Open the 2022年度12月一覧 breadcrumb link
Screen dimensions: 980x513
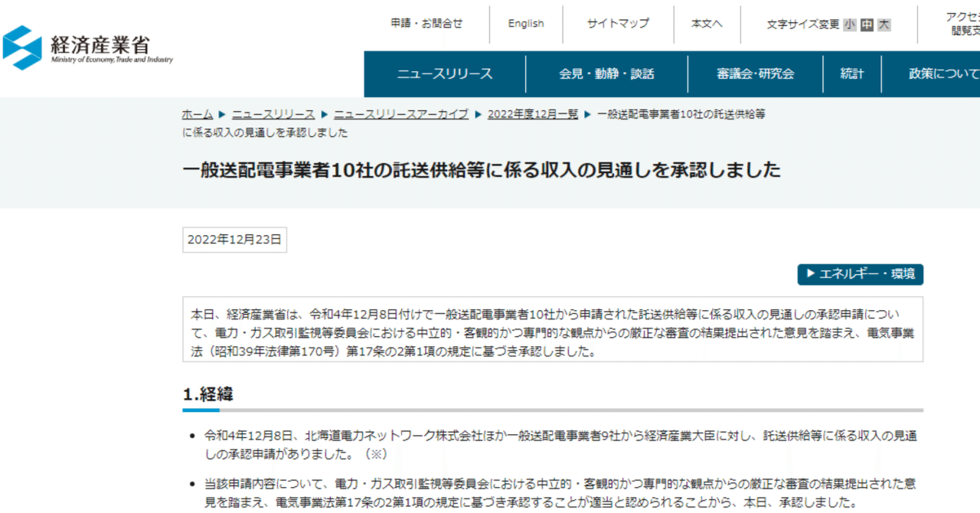tap(531, 113)
